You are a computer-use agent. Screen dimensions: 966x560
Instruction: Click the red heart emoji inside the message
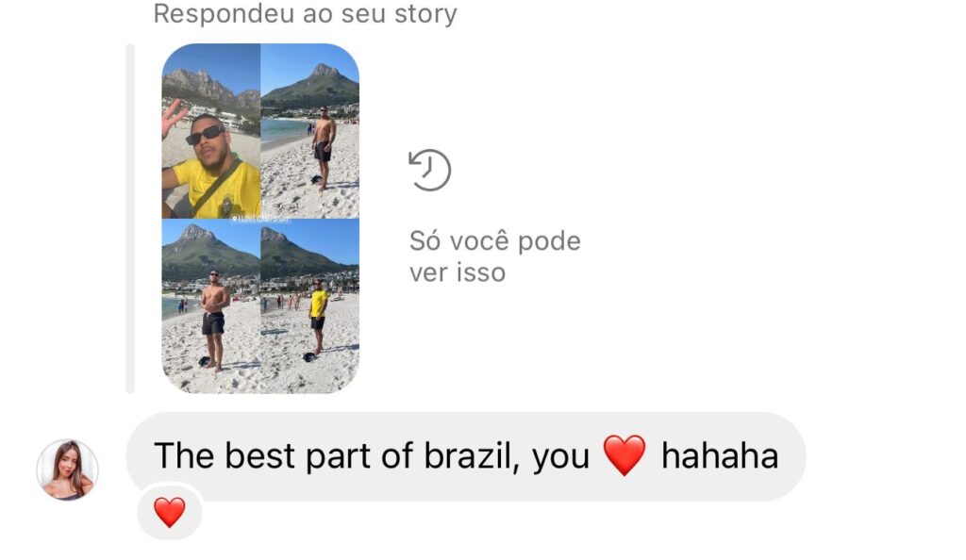tap(625, 455)
